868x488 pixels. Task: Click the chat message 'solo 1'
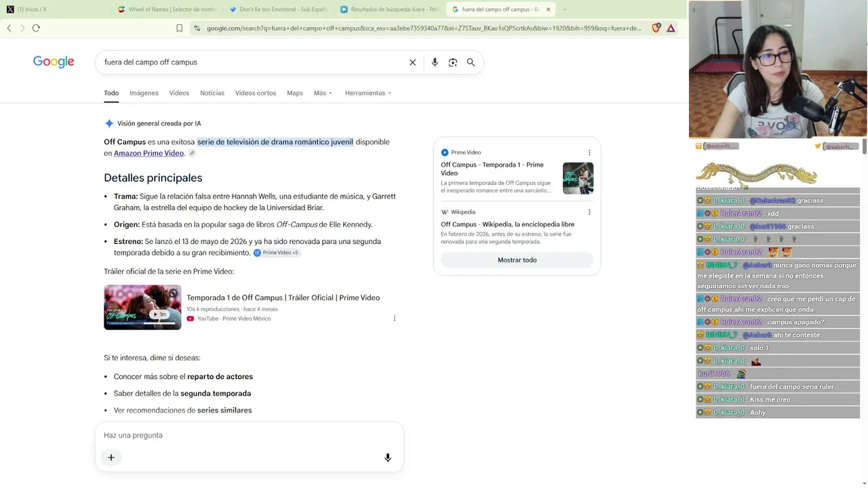pos(759,348)
